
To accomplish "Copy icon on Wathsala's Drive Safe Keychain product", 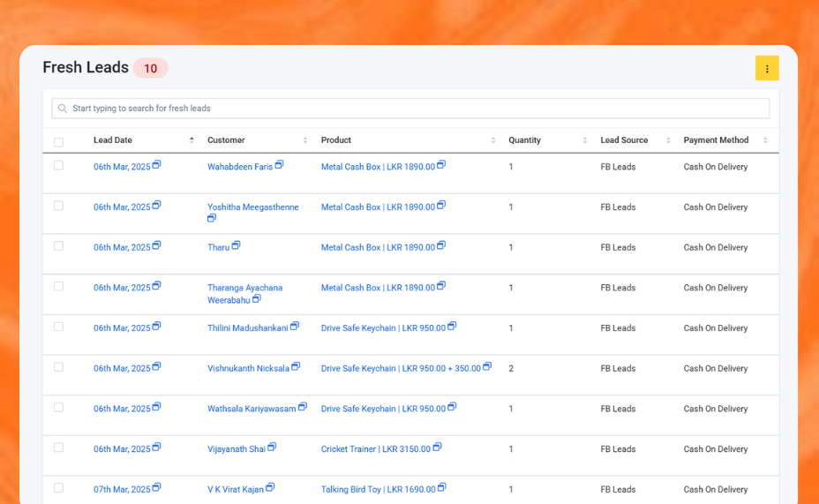I will click(453, 407).
